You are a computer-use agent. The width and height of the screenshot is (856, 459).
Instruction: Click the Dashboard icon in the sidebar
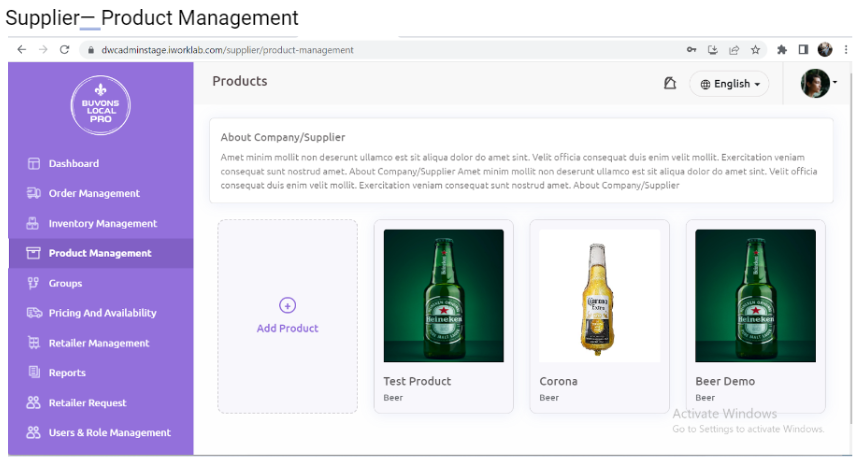[x=33, y=164]
